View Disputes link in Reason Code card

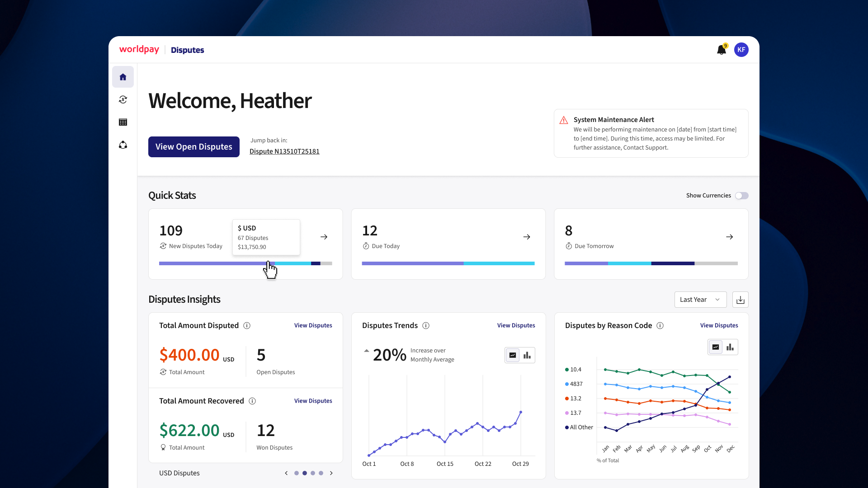pos(719,326)
